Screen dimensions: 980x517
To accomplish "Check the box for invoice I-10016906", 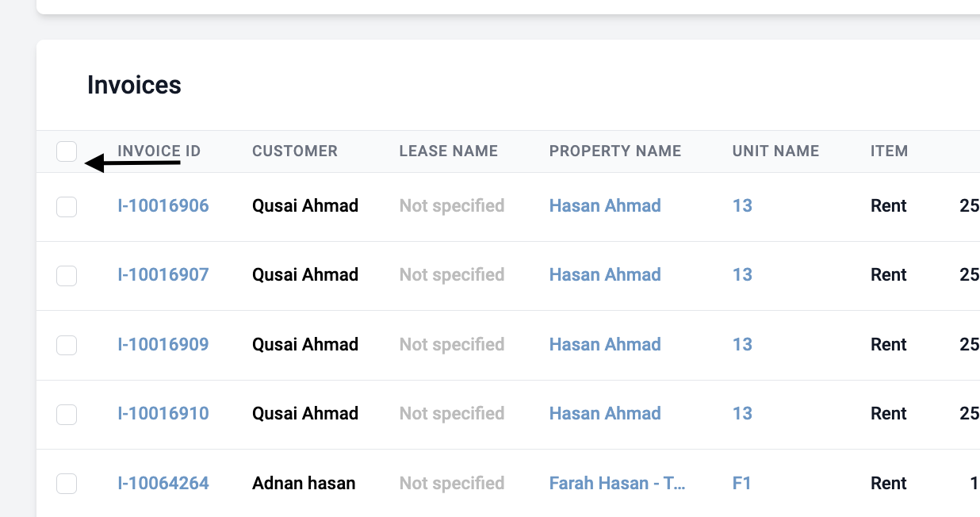I will pos(67,207).
